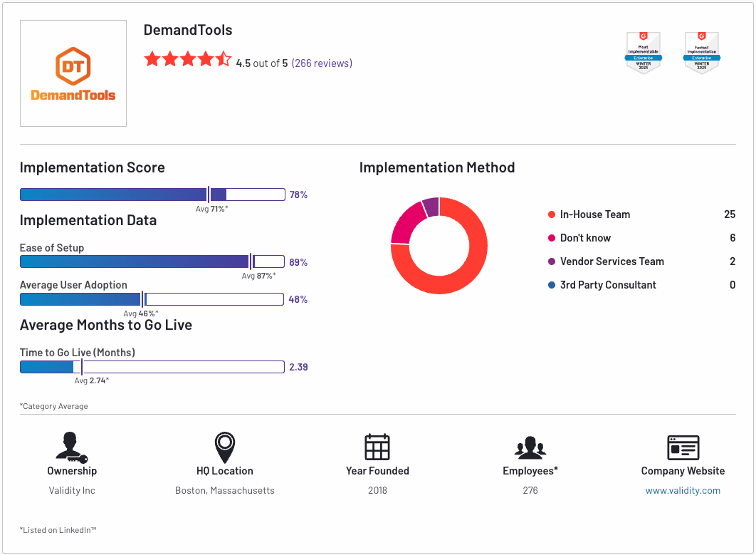
Task: Click the Vendor Services Team purple legend dot
Action: (552, 261)
